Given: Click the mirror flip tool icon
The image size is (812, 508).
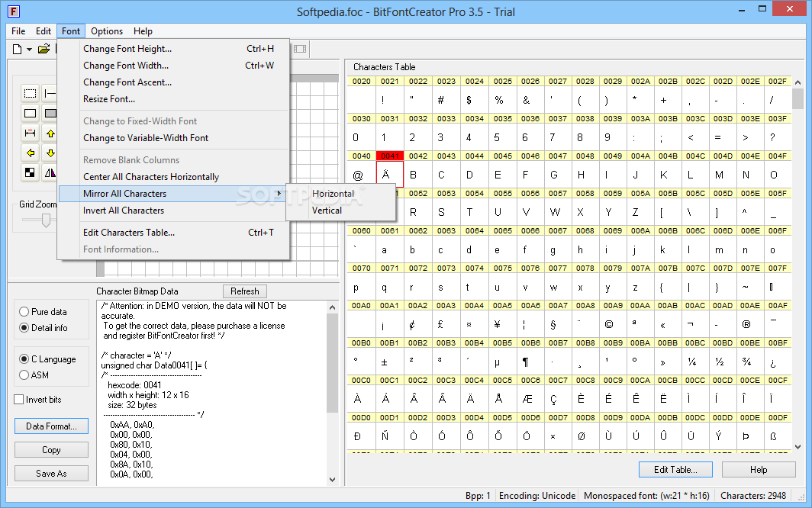Looking at the screenshot, I should [x=50, y=172].
